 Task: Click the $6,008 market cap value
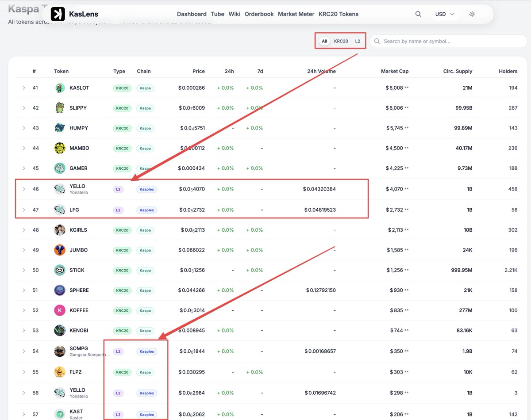click(x=394, y=88)
